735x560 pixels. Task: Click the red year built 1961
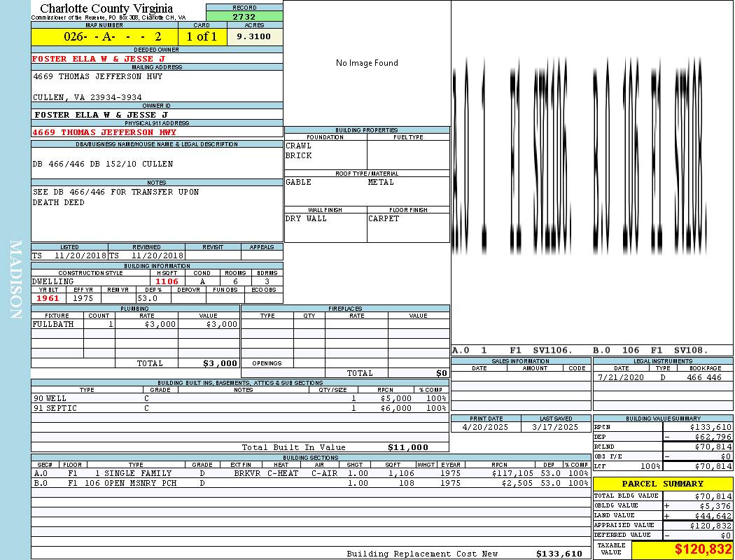(48, 298)
